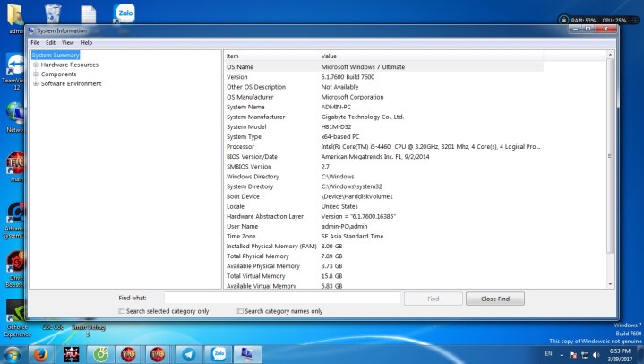This screenshot has height=364, width=644.
Task: Select the System Model row
Action: (383, 126)
